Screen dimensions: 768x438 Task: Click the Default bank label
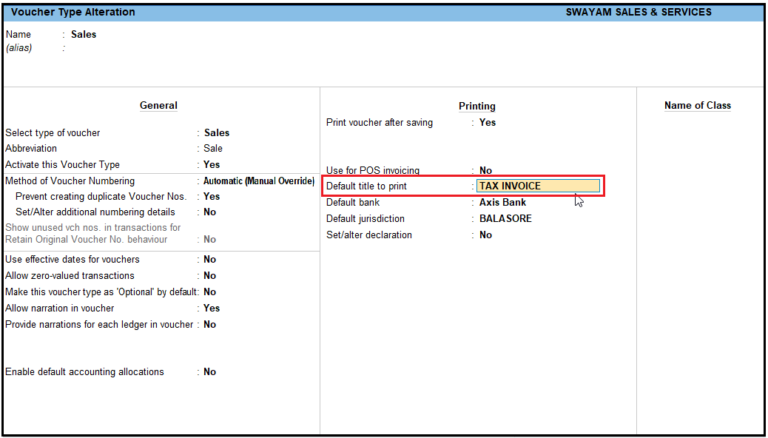click(353, 202)
